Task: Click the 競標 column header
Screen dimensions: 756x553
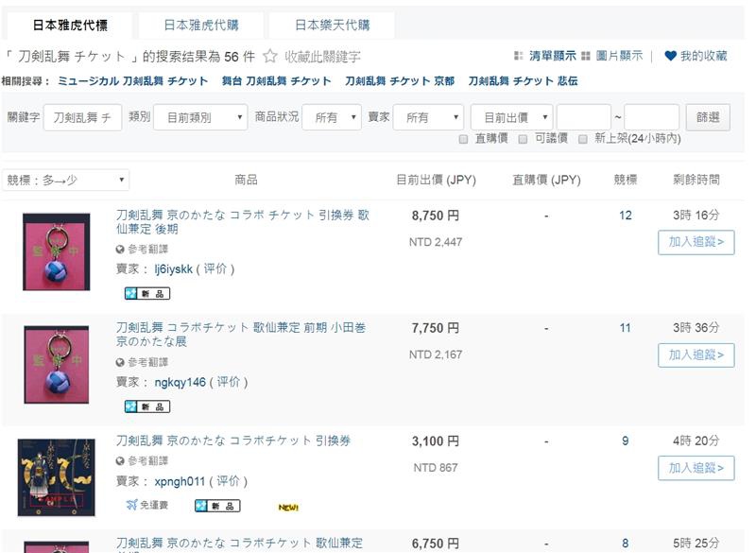Action: 626,180
